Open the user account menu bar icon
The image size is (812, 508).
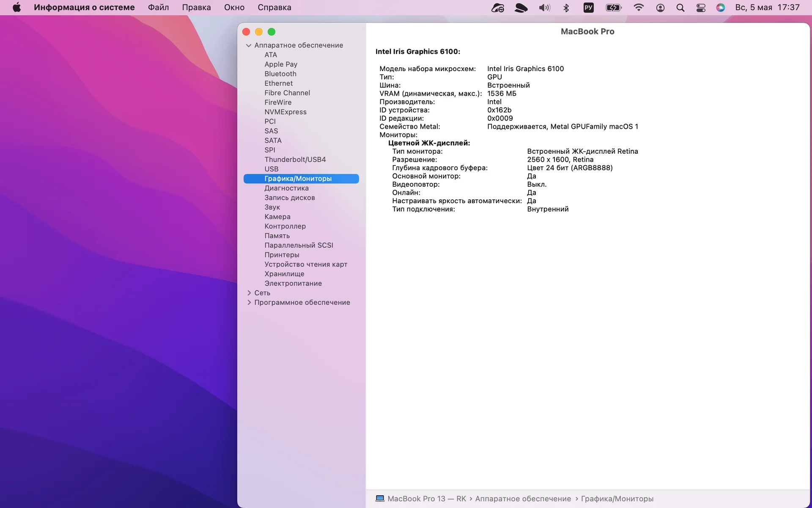[660, 8]
